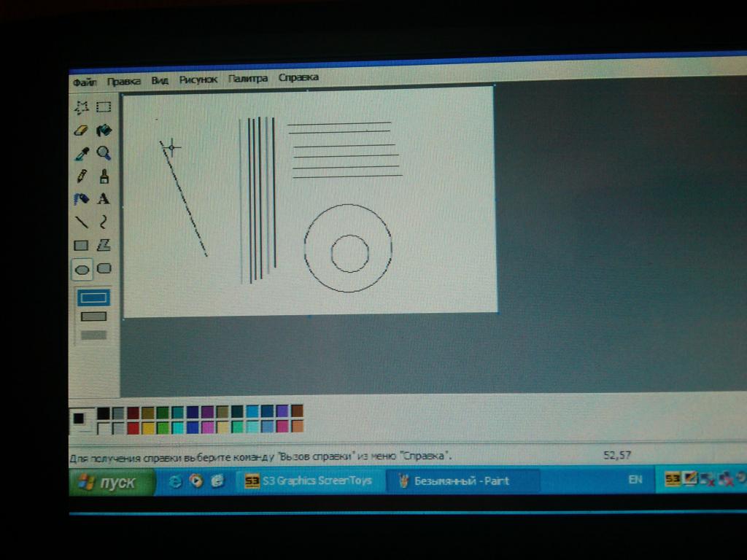Activate the Magnifier tool

104,153
